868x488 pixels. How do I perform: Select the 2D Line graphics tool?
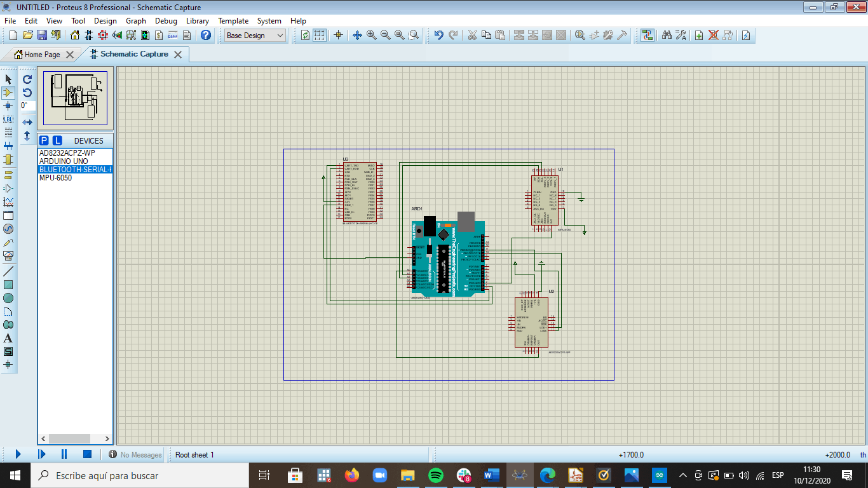click(x=8, y=271)
